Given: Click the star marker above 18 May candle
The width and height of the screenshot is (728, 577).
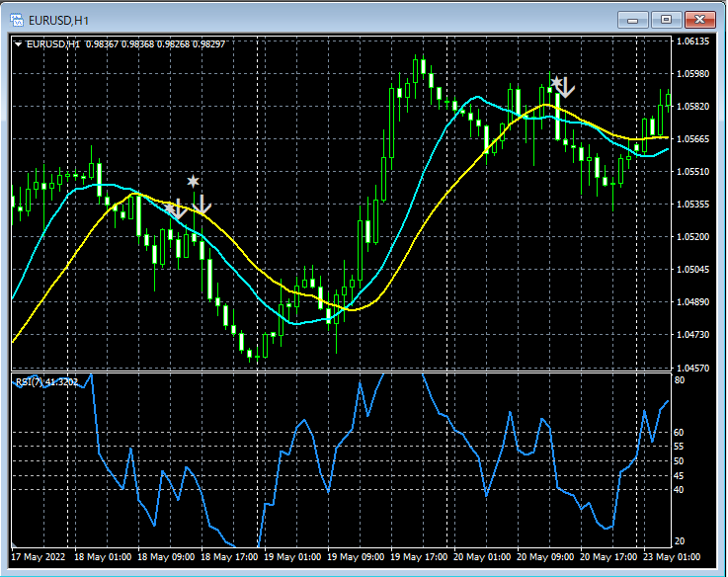Looking at the screenshot, I should (194, 181).
